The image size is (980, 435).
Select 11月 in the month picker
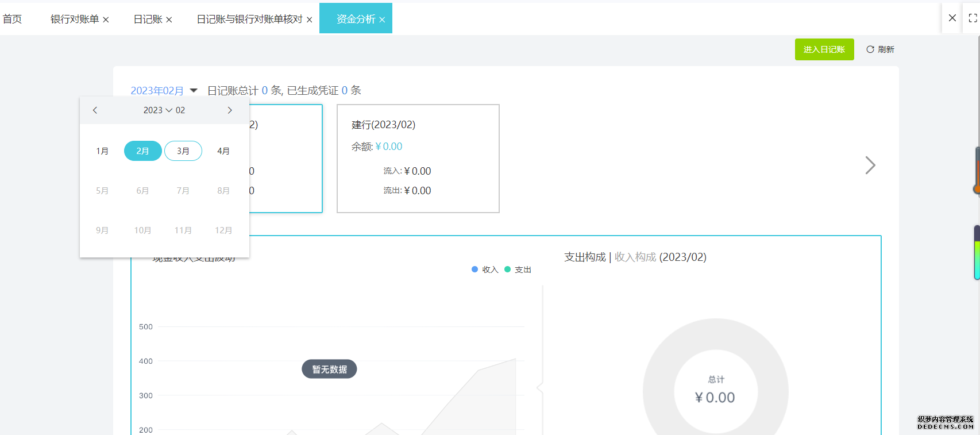coord(183,230)
